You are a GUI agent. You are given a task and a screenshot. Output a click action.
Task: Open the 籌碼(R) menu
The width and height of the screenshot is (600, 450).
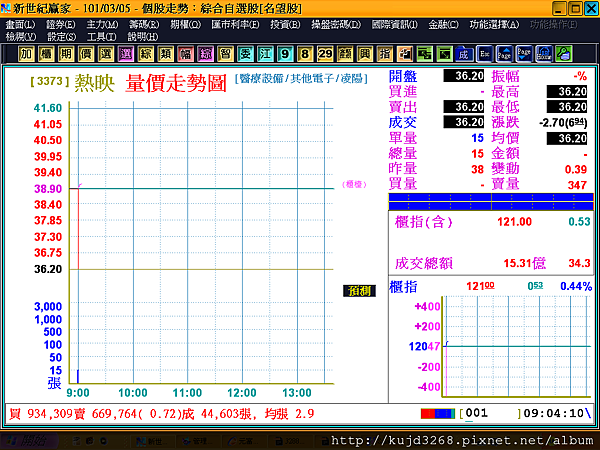[144, 24]
